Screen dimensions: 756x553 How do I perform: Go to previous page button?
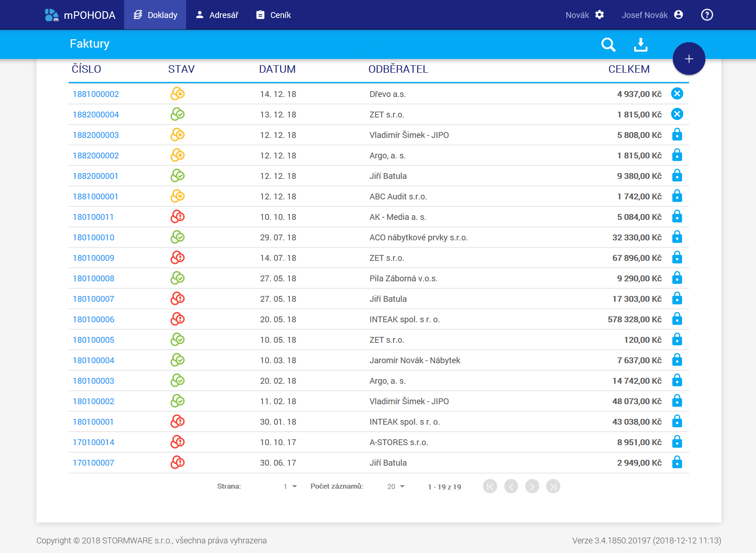(511, 486)
